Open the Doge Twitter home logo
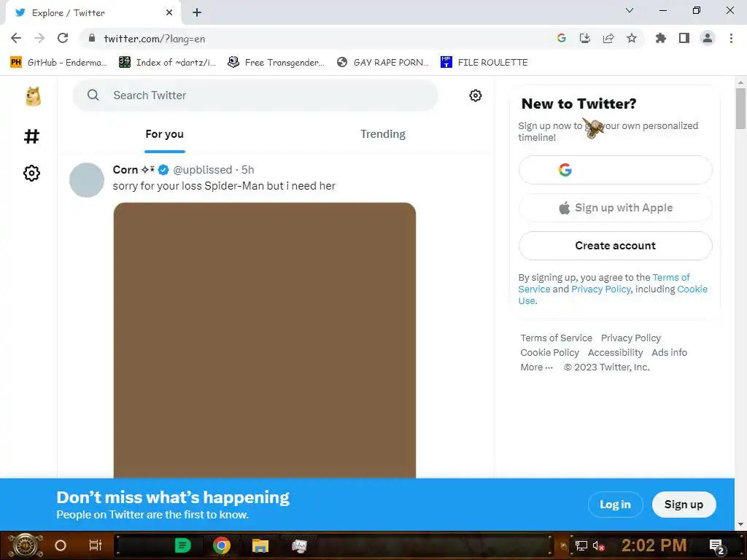This screenshot has height=560, width=747. tap(33, 97)
